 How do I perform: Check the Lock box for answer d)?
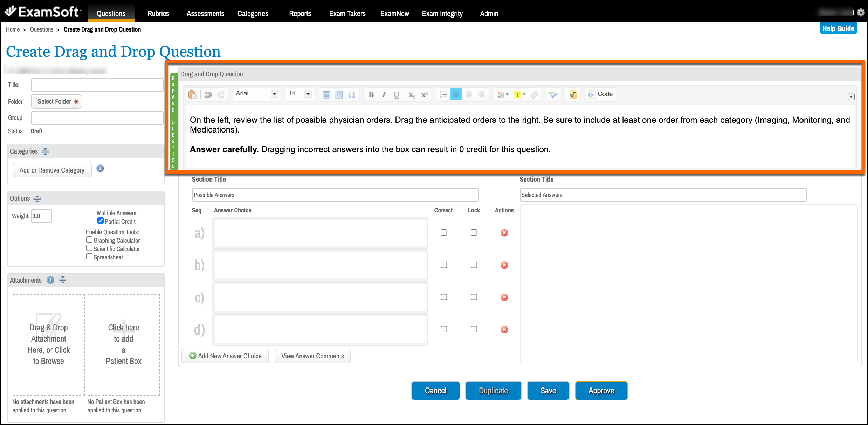pyautogui.click(x=474, y=329)
